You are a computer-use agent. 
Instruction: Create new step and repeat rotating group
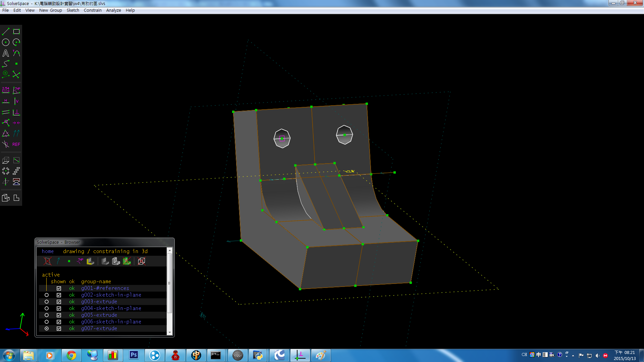[x=6, y=171]
